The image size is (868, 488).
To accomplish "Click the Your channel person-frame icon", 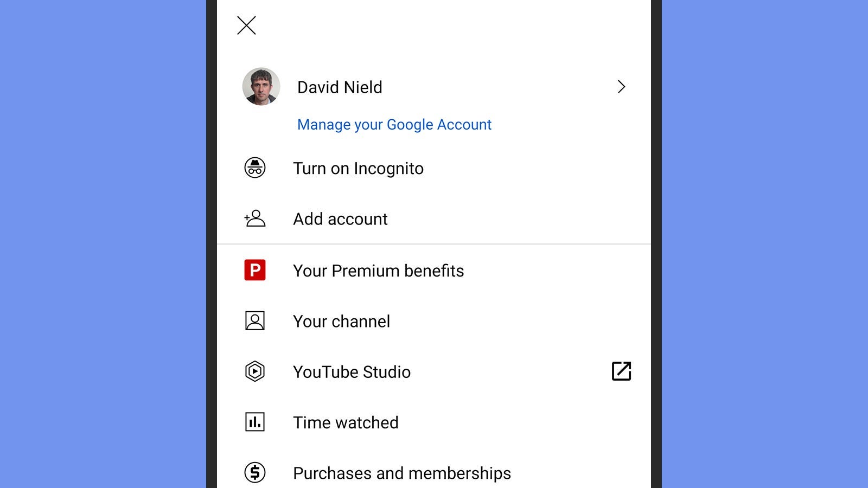I will pos(256,321).
